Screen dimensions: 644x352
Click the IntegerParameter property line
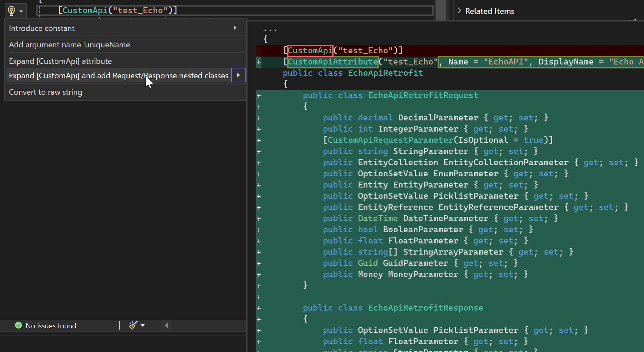click(x=425, y=129)
